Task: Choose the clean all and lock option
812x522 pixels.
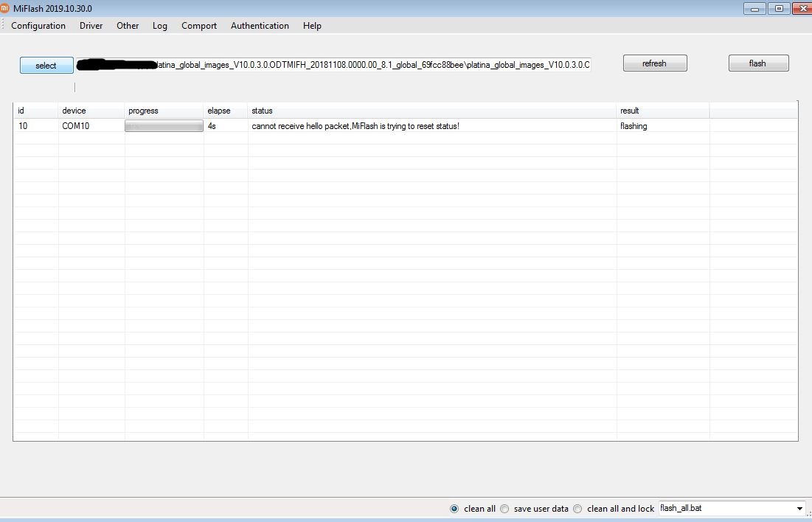Action: click(578, 509)
